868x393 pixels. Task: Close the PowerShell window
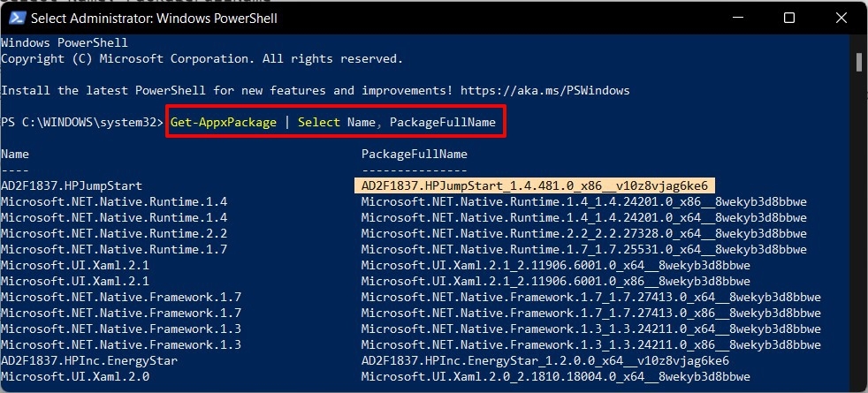[841, 18]
